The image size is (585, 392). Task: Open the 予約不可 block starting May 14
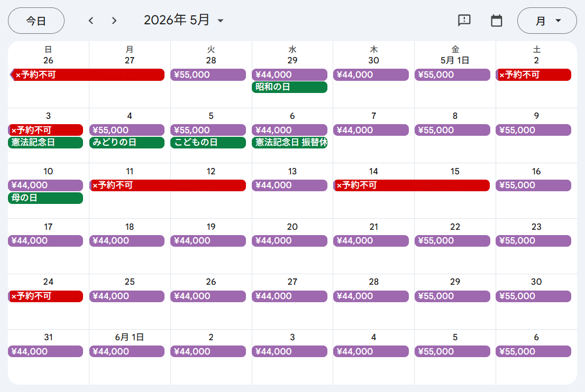(412, 185)
